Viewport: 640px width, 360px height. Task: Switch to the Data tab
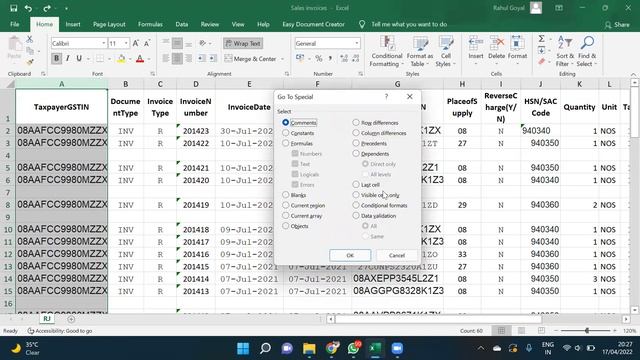pos(182,24)
